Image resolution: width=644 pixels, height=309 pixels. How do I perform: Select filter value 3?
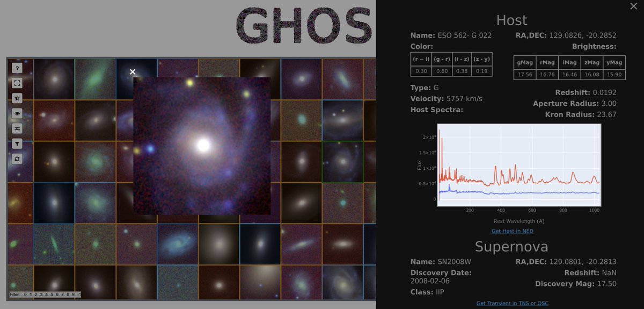41,294
